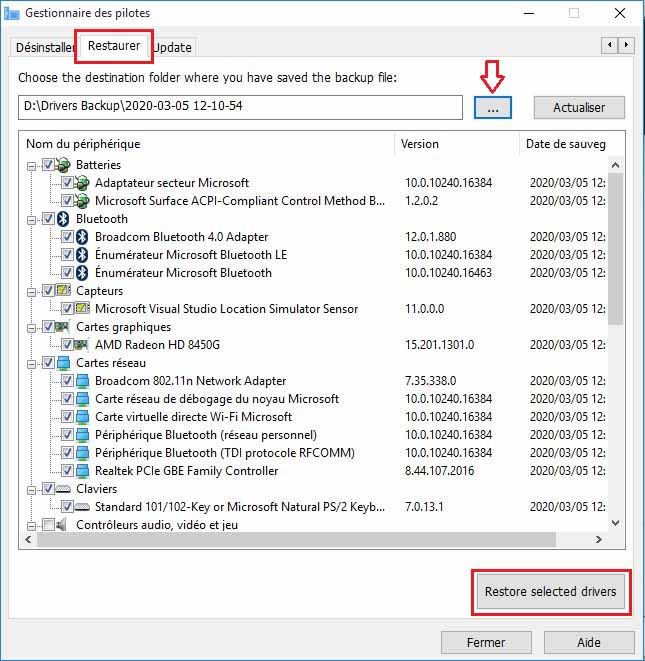This screenshot has width=645, height=661.
Task: Click the Batteries category icon
Action: [x=63, y=165]
